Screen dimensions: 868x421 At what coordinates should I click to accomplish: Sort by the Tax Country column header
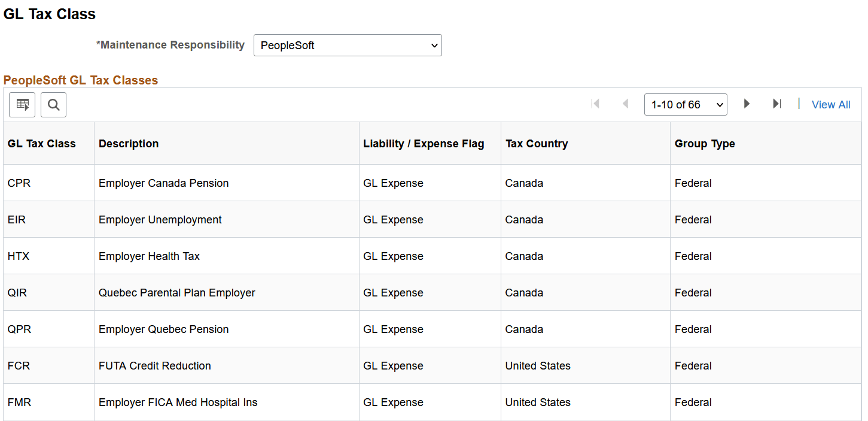[x=537, y=143]
